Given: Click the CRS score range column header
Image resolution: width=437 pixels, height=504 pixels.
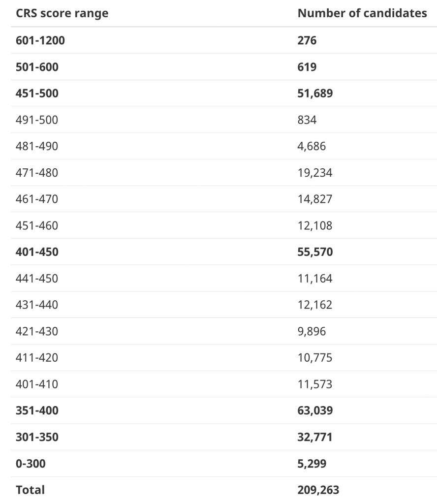Looking at the screenshot, I should [x=62, y=13].
